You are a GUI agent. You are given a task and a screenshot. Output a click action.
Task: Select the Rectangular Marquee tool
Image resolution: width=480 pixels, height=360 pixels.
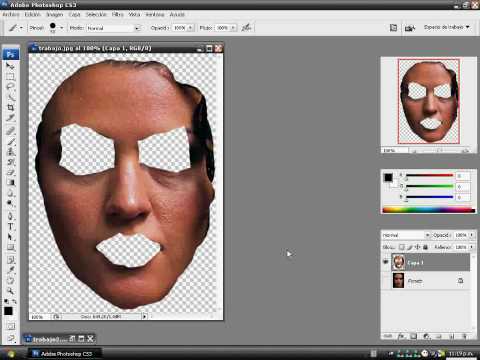10,77
